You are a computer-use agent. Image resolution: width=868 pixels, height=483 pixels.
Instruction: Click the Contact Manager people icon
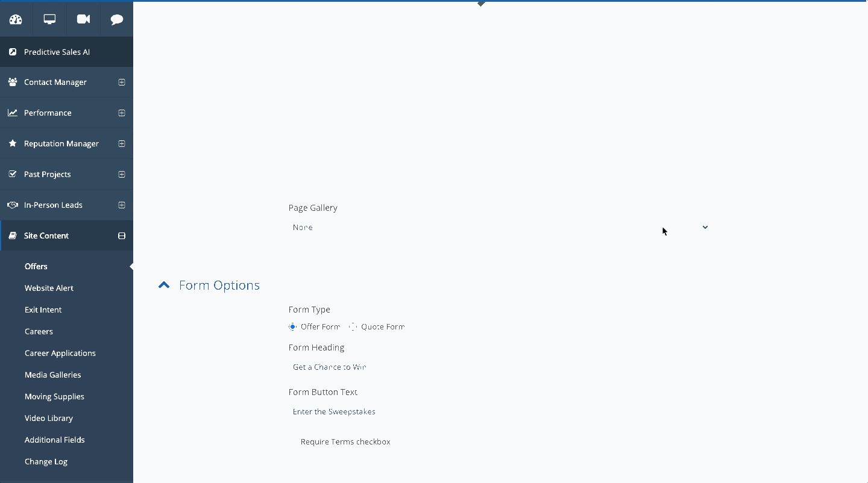pos(13,83)
